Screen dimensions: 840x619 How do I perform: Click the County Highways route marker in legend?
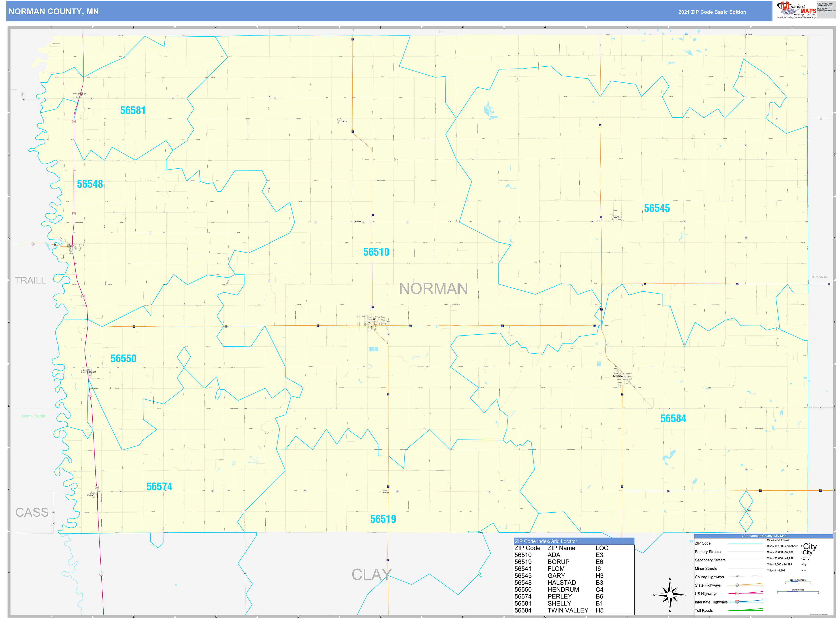tap(737, 577)
